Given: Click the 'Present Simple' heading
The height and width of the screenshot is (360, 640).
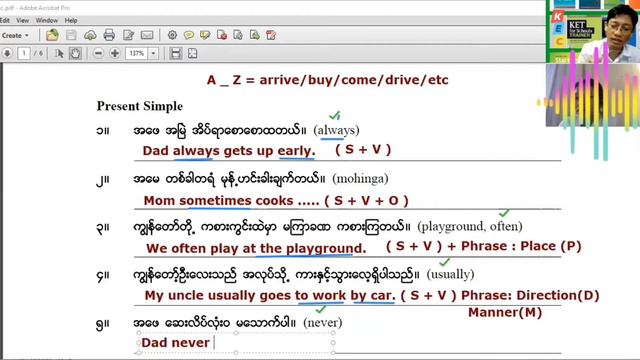Looking at the screenshot, I should [140, 106].
